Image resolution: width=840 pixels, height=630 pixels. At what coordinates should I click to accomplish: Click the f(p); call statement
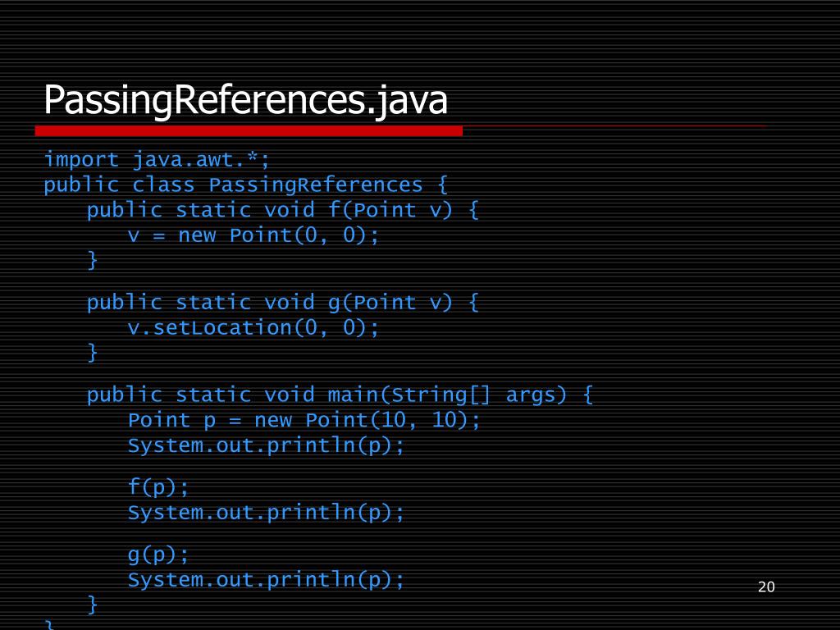158,486
